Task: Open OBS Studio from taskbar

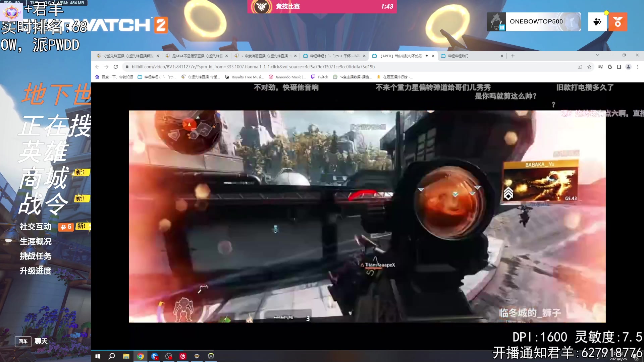Action: pyautogui.click(x=169, y=356)
